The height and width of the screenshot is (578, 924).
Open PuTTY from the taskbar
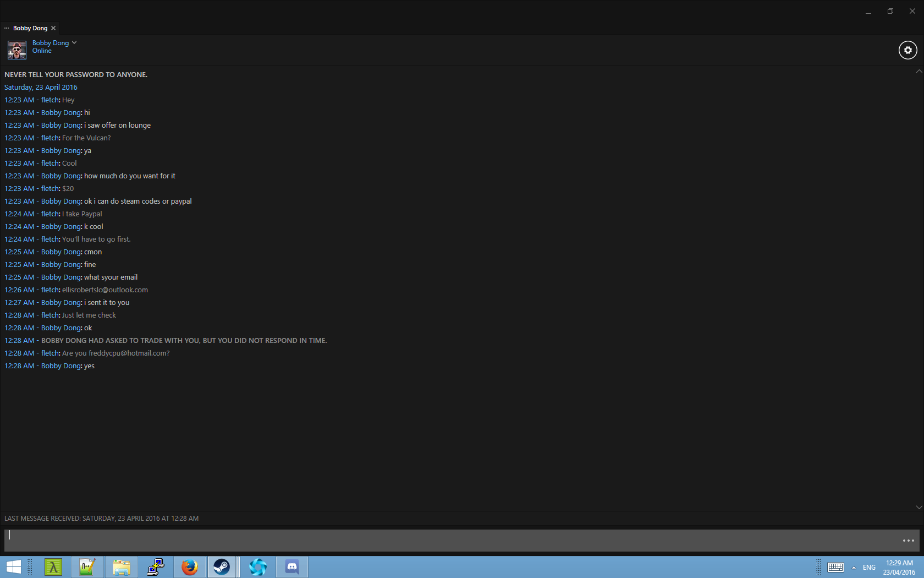[156, 567]
